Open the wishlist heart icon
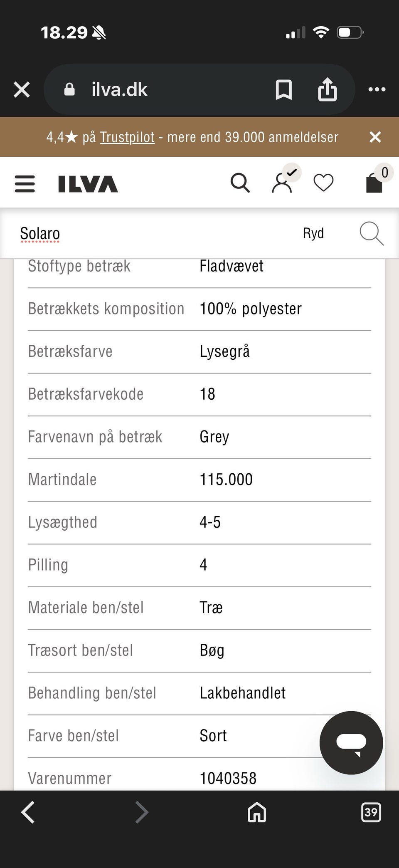The image size is (399, 868). pyautogui.click(x=323, y=183)
